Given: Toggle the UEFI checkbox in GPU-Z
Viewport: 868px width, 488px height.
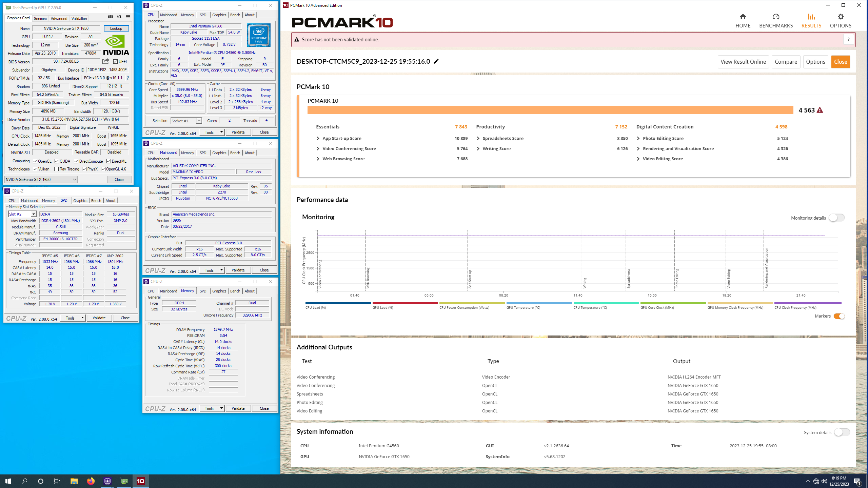Looking at the screenshot, I should [x=116, y=62].
